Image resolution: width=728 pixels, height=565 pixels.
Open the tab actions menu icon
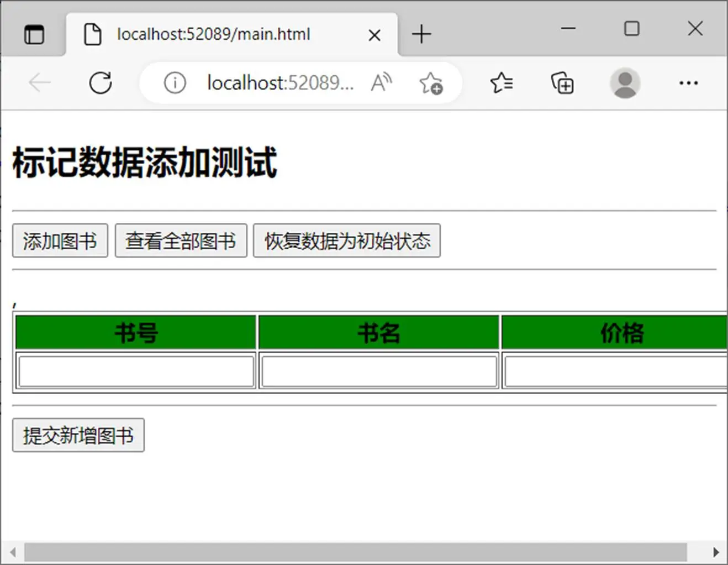pyautogui.click(x=34, y=34)
